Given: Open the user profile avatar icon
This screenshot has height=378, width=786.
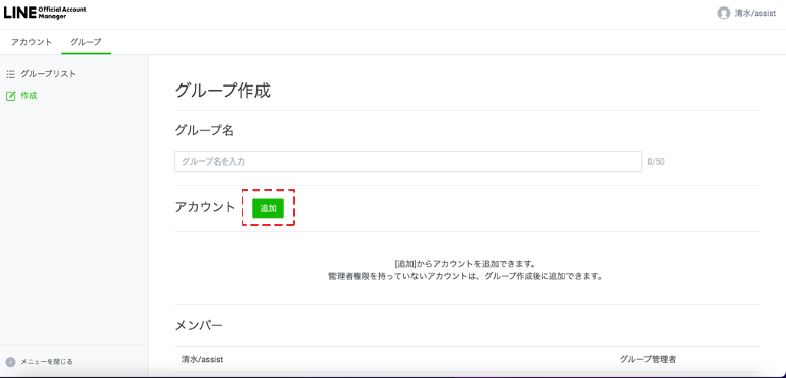Looking at the screenshot, I should [723, 13].
